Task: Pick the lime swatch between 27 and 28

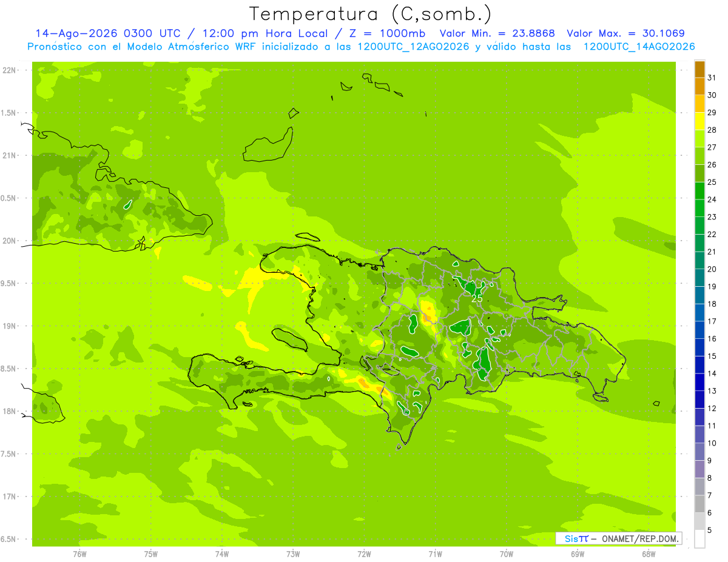Action: pos(699,139)
